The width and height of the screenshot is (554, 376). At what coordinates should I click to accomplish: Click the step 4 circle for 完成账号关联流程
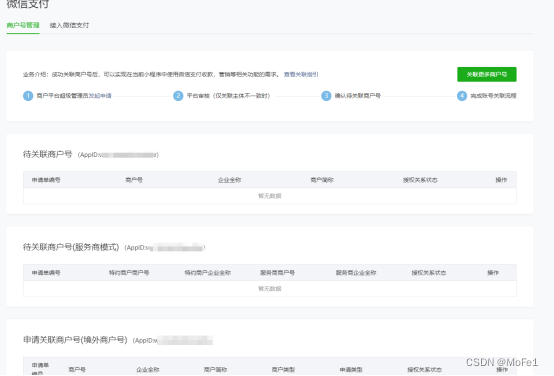tap(462, 95)
